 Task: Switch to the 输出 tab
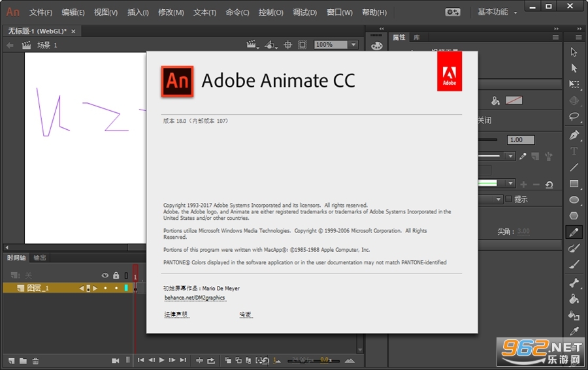coord(39,258)
